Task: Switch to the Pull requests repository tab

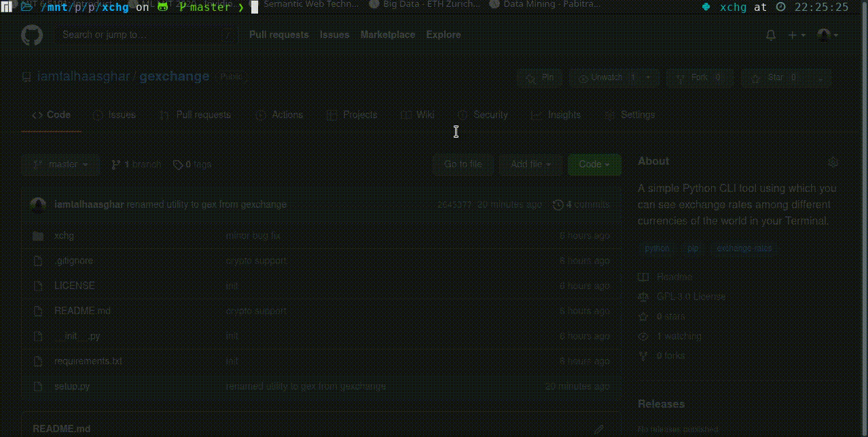Action: tap(194, 115)
